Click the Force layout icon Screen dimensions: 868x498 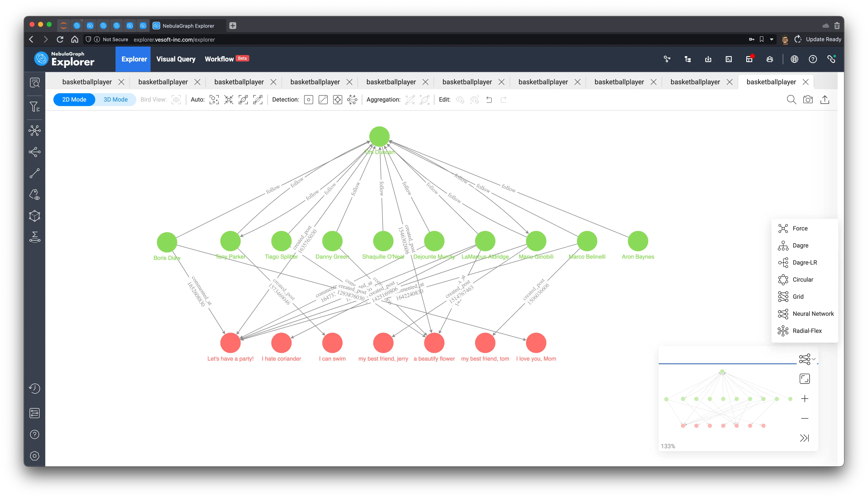[783, 228]
